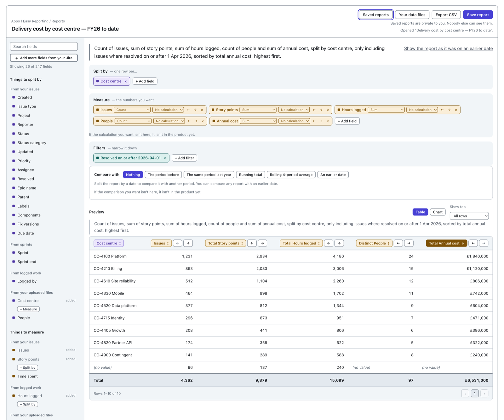Move the People measure left

point(189,121)
